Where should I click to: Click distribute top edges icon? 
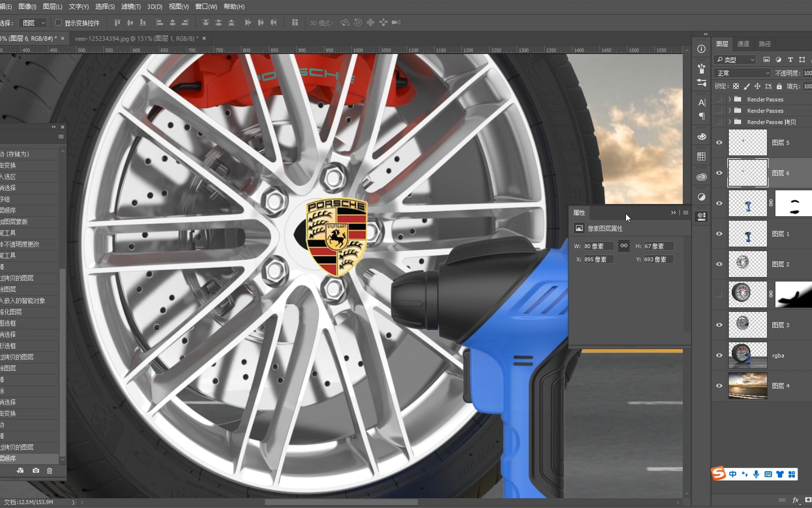click(206, 23)
